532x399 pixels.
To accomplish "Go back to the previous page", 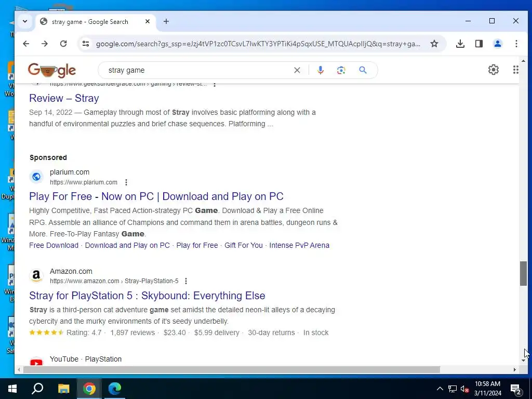I will [26, 44].
